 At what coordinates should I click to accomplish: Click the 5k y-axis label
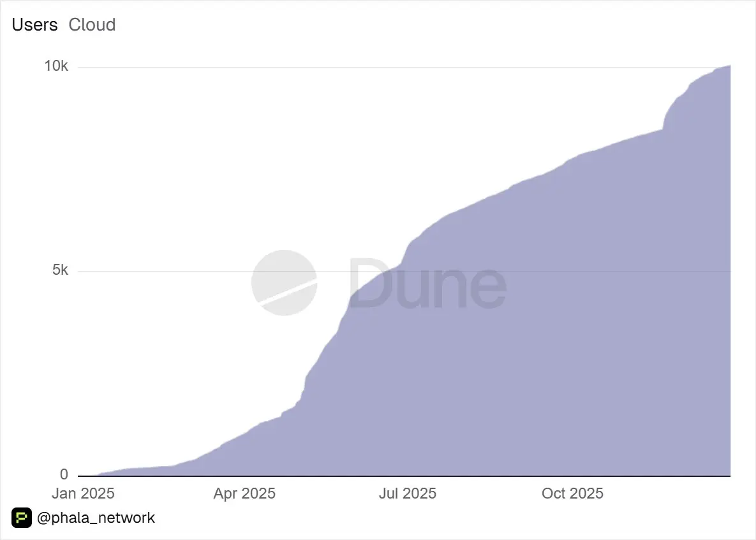point(60,270)
